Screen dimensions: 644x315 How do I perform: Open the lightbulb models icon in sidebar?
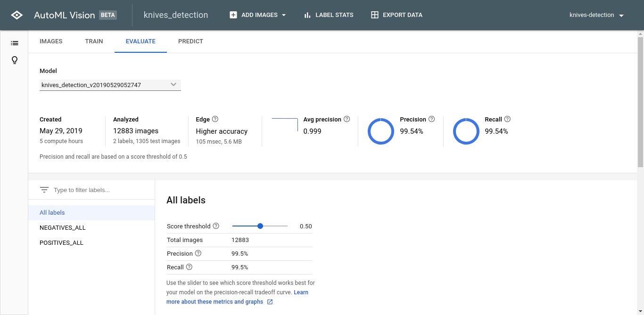15,60
